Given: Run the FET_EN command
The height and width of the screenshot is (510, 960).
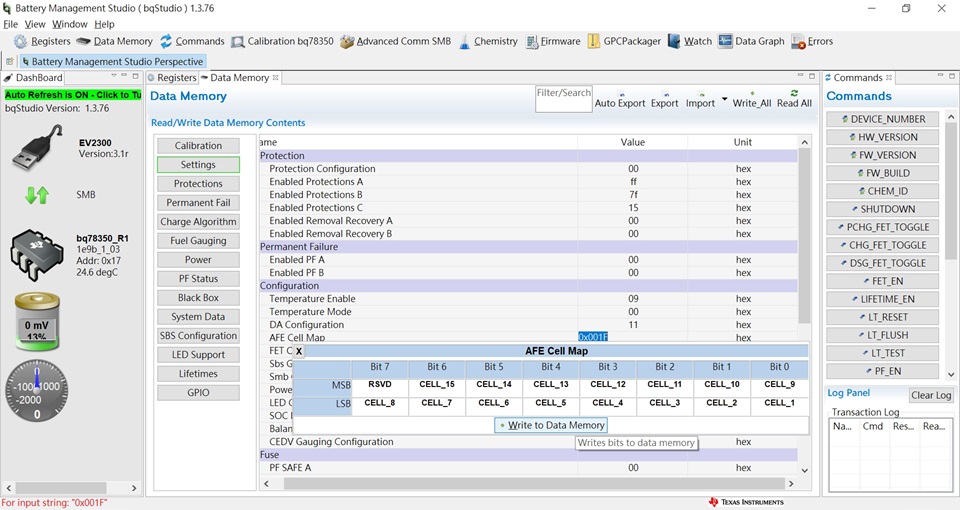Looking at the screenshot, I should coord(882,281).
